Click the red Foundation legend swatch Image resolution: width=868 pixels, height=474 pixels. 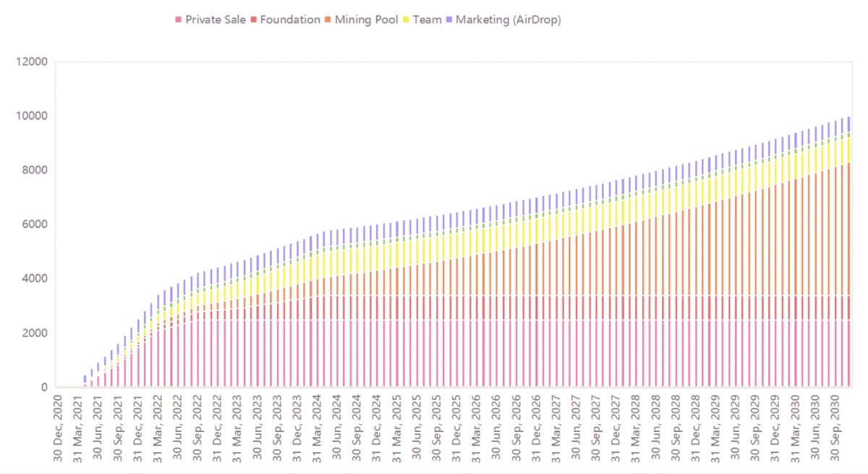click(x=253, y=20)
